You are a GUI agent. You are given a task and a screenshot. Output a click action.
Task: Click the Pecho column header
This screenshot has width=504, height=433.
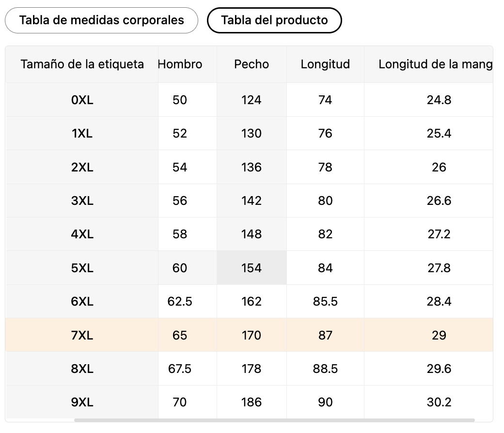[251, 64]
